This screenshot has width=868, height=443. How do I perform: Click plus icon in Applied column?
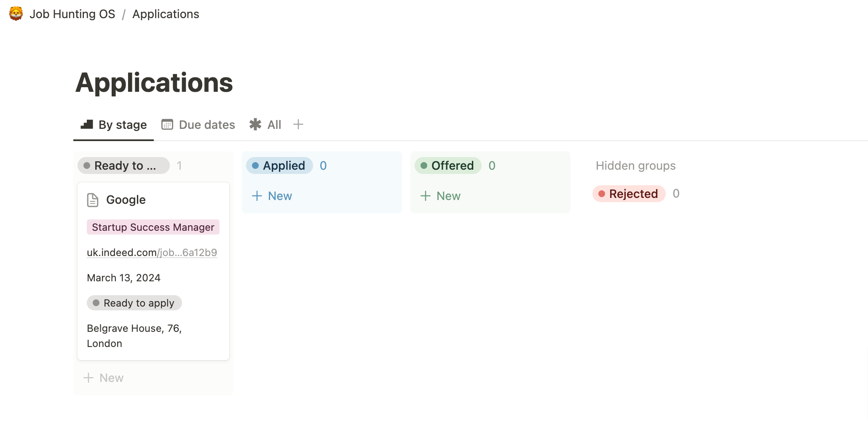click(257, 196)
